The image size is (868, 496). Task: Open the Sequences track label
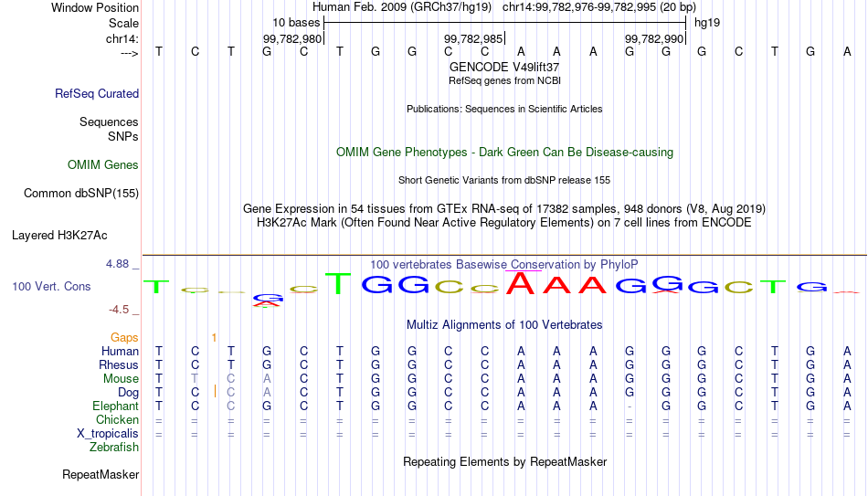pos(109,121)
